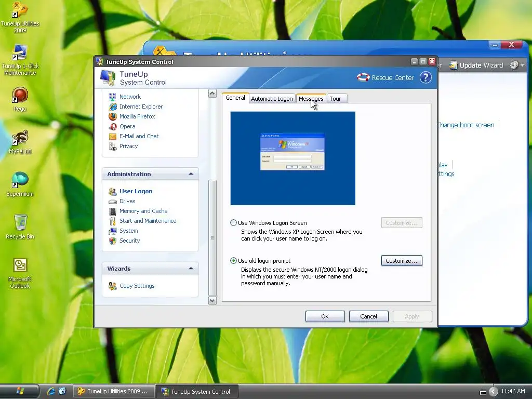Switch to the Automatic Logon tab

coord(272,99)
